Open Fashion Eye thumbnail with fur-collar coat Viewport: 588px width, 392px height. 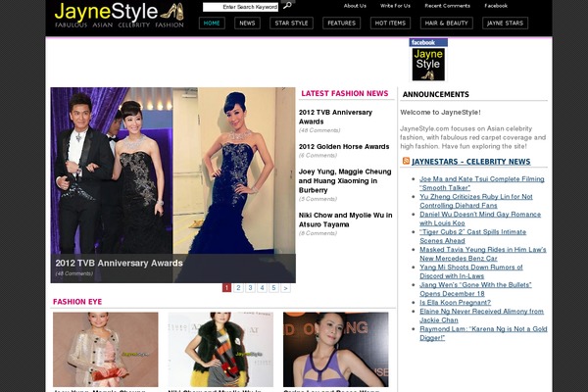pyautogui.click(x=220, y=349)
